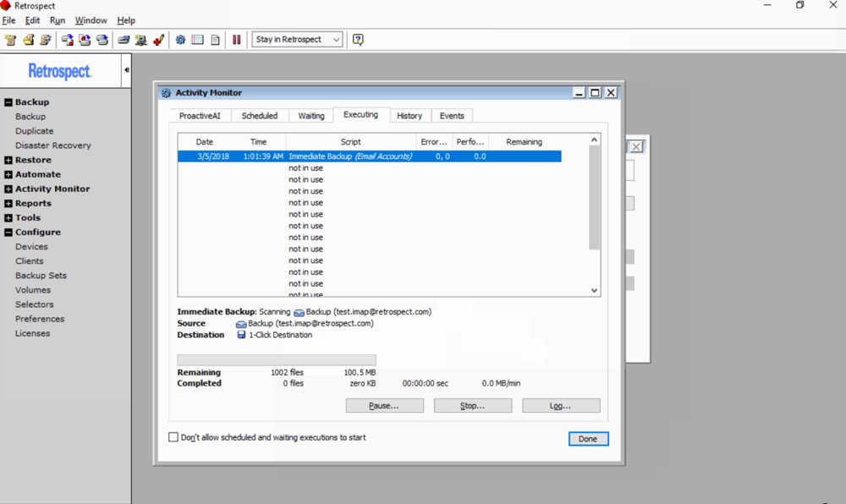Click the red pause bars toolbar icon
Image resolution: width=846 pixels, height=504 pixels.
point(236,40)
